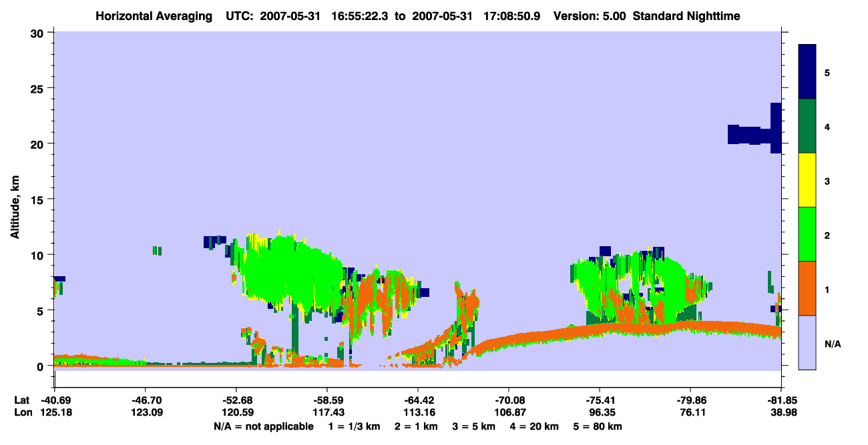Click the dark blue level 5 color swatch
868x445 pixels.
pyautogui.click(x=807, y=72)
